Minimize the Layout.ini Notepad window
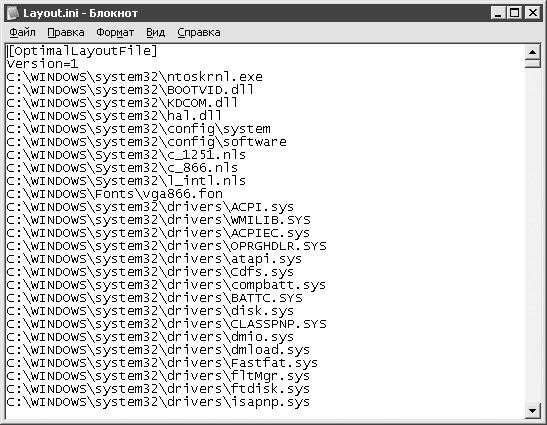547x425 pixels. [498, 13]
